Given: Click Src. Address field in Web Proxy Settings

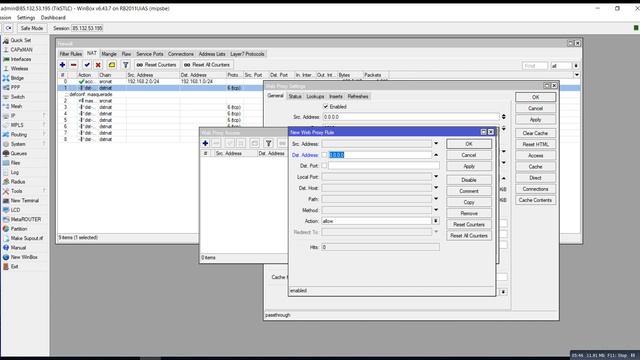Looking at the screenshot, I should point(411,117).
